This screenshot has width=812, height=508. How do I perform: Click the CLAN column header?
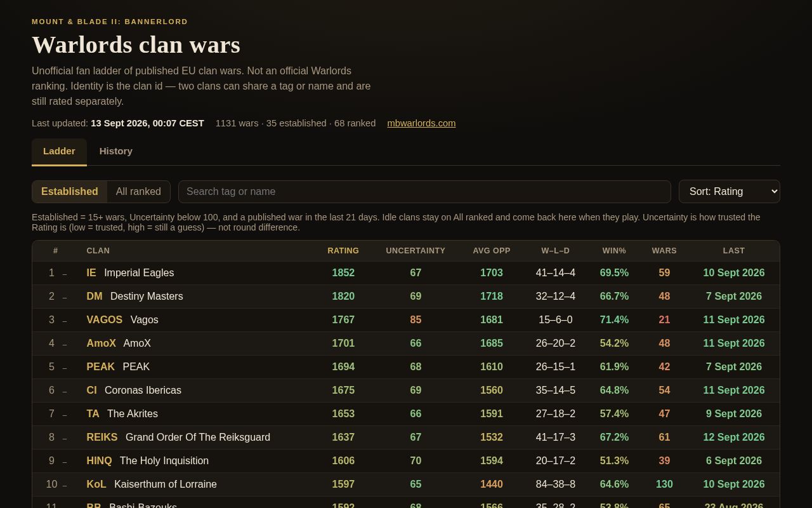coord(98,251)
